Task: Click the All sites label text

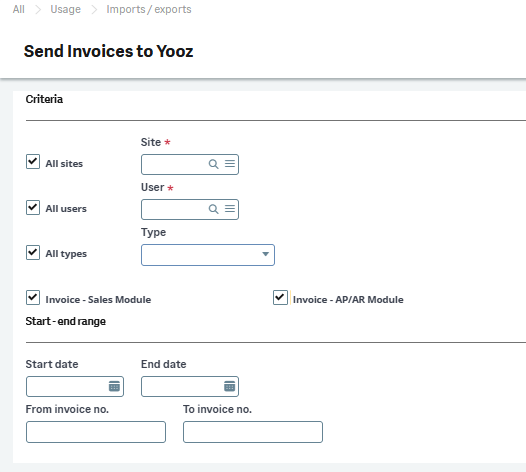Action: point(64,164)
